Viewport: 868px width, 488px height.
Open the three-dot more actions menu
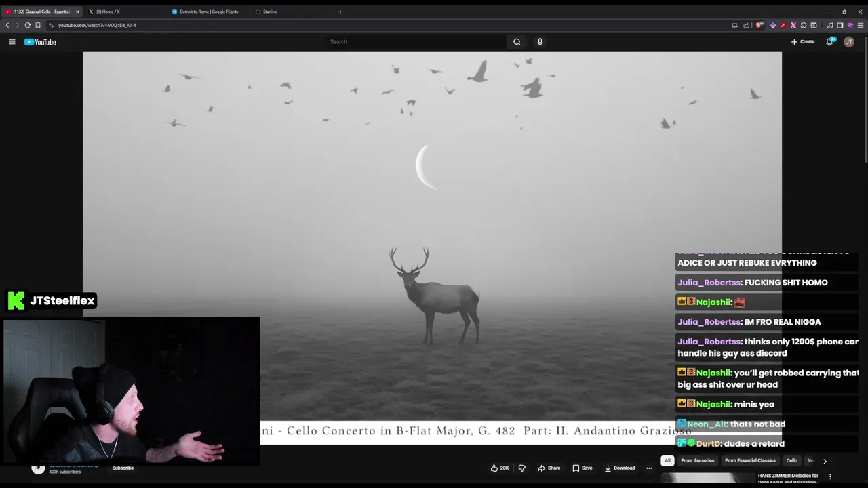point(649,468)
